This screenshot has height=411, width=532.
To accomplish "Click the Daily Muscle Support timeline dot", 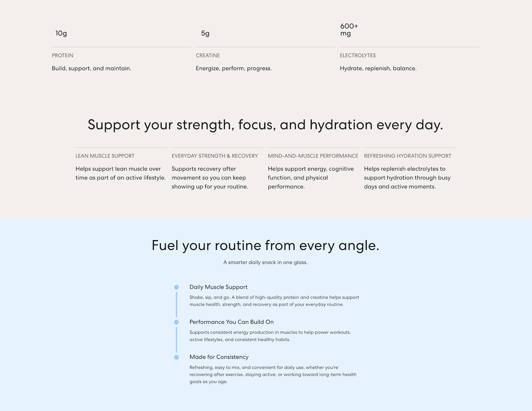I will [x=176, y=287].
